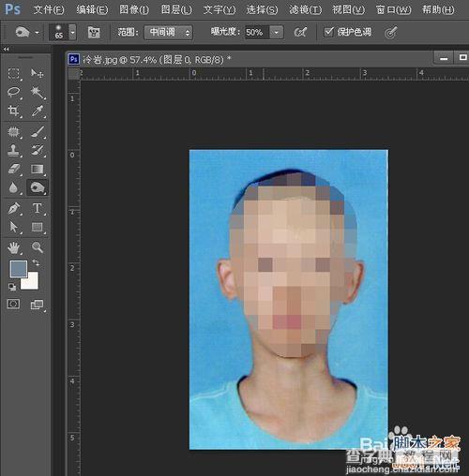Open the 帮助(H) menu
This screenshot has height=476, width=469.
pyautogui.click(x=438, y=9)
